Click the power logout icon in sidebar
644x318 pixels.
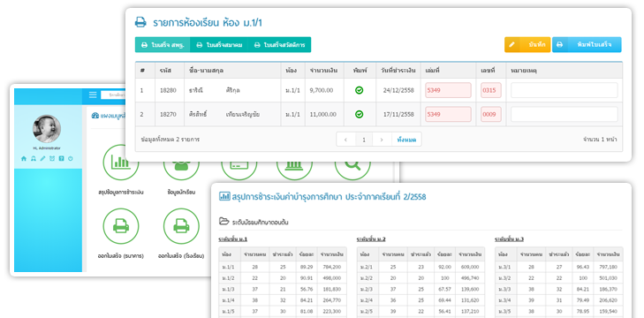tap(71, 158)
